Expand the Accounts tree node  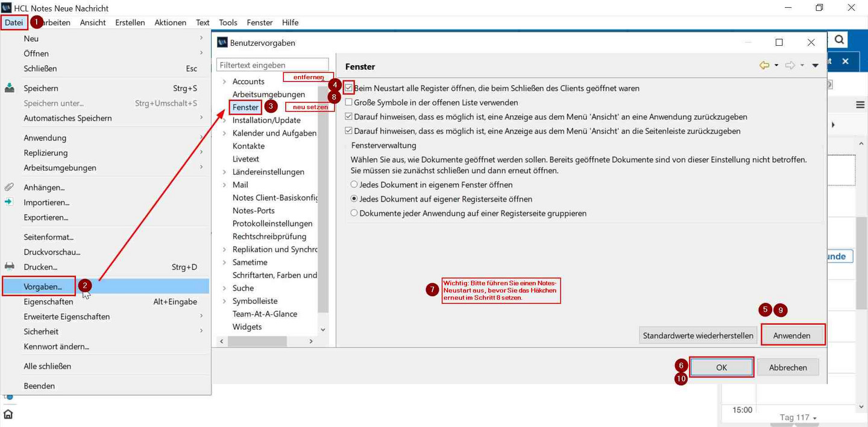click(x=224, y=81)
